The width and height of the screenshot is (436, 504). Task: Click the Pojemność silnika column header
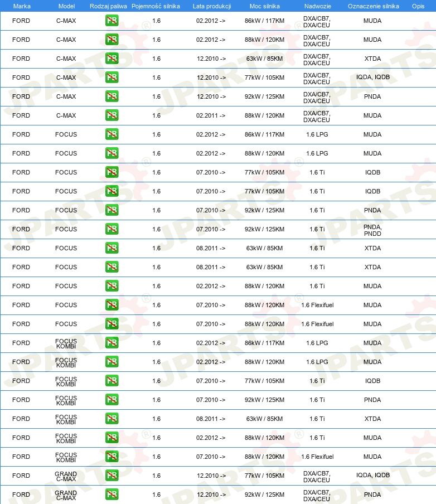pyautogui.click(x=156, y=6)
